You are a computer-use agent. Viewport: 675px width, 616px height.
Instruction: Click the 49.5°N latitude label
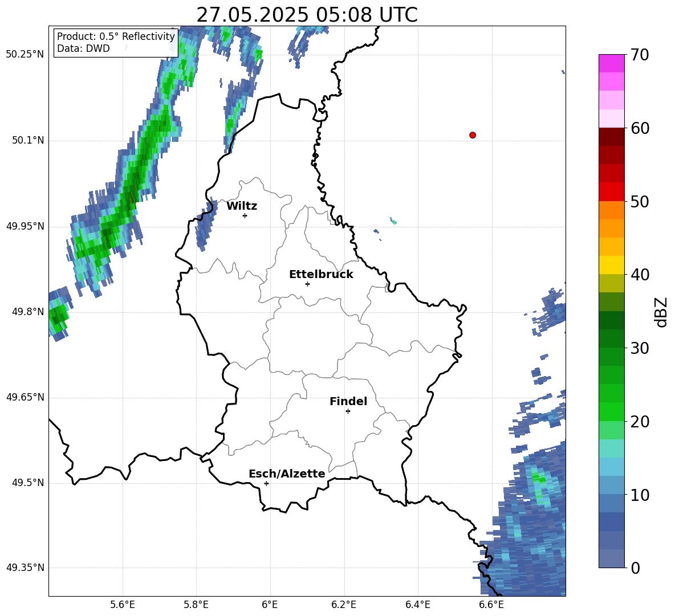pyautogui.click(x=28, y=483)
